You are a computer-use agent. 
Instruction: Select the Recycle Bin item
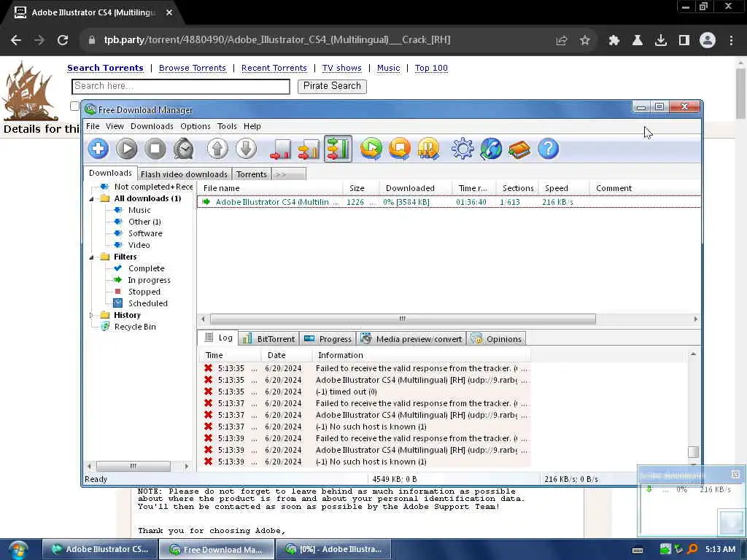[x=135, y=327]
